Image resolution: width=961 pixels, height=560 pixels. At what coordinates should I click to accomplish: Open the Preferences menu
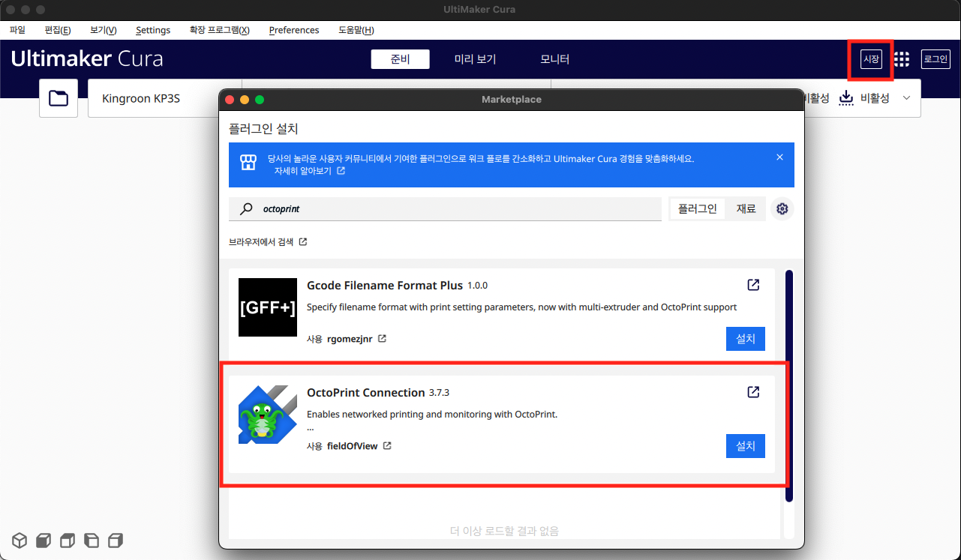pyautogui.click(x=294, y=30)
